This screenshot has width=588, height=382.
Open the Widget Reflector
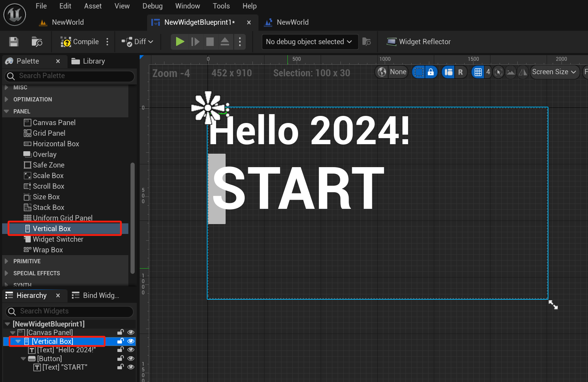point(419,42)
